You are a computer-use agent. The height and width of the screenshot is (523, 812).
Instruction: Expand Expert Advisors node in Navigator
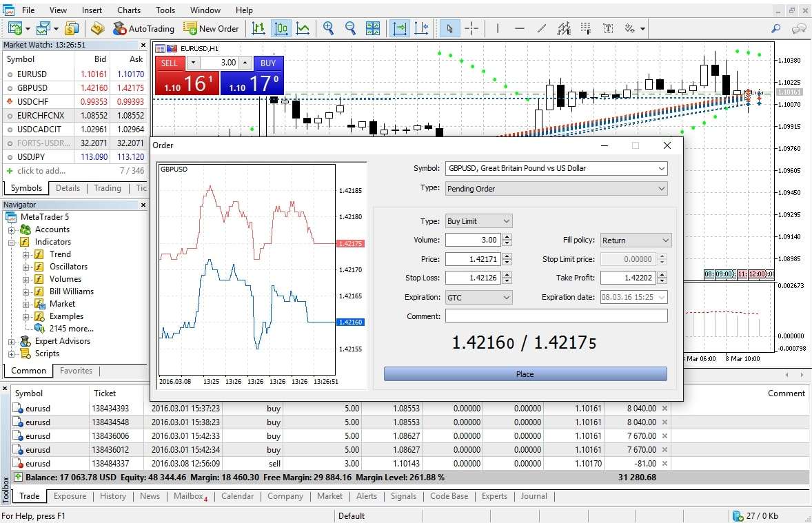pyautogui.click(x=12, y=342)
